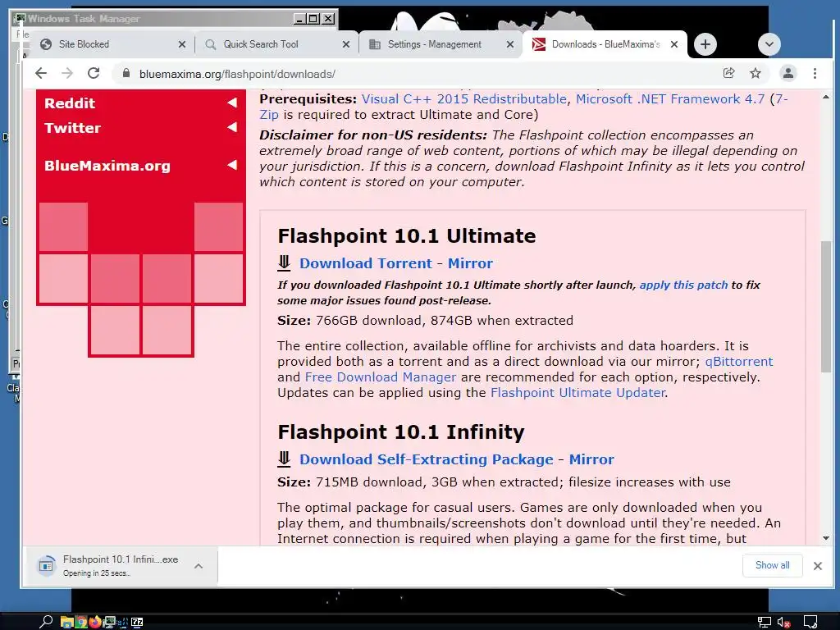Open the apply this patch link
Viewport: 840px width, 630px height.
[x=683, y=285]
